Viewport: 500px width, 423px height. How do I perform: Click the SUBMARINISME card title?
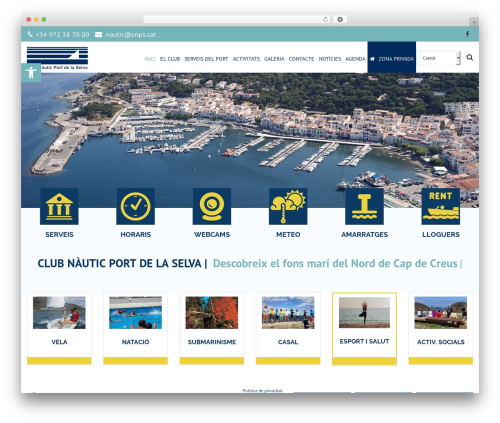[x=212, y=342]
